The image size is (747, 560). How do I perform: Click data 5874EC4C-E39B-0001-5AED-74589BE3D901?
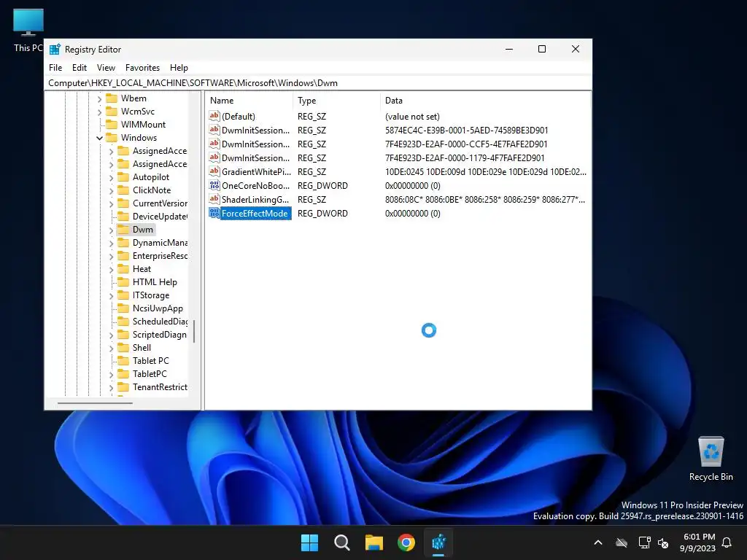(x=466, y=131)
